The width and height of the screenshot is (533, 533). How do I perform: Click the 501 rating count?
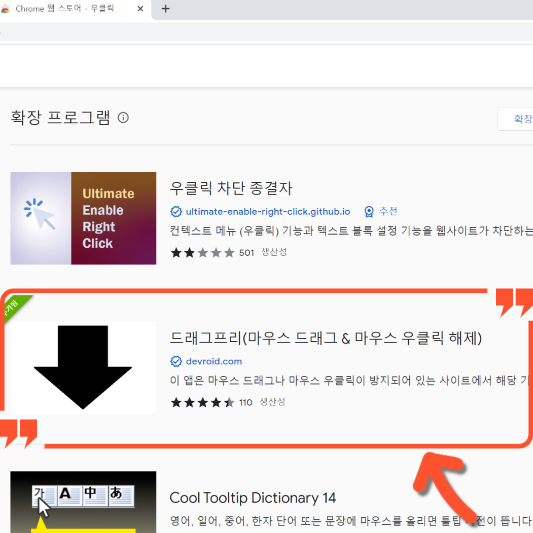[x=246, y=253]
